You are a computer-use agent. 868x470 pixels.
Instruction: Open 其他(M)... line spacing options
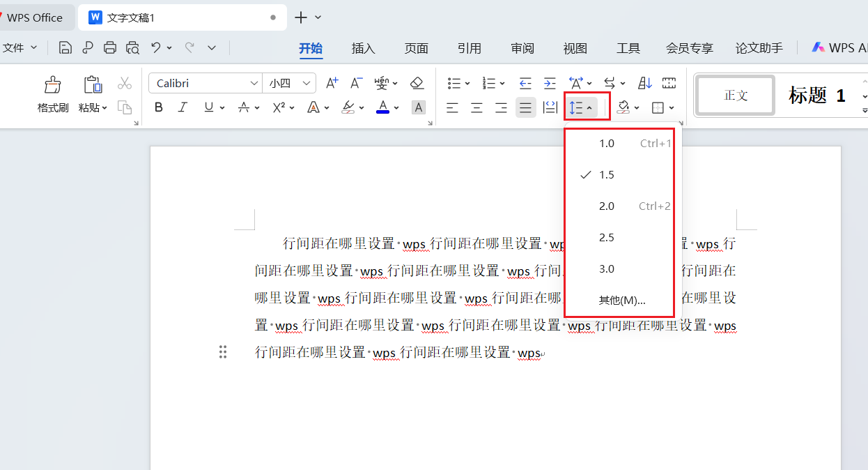[x=620, y=300]
